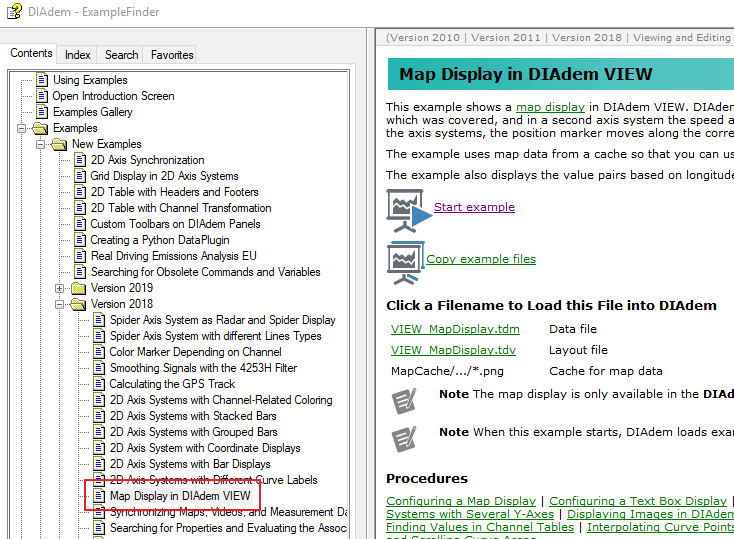The width and height of the screenshot is (734, 539).
Task: Select Searching for Properties and Evaluating item
Action: pos(228,528)
